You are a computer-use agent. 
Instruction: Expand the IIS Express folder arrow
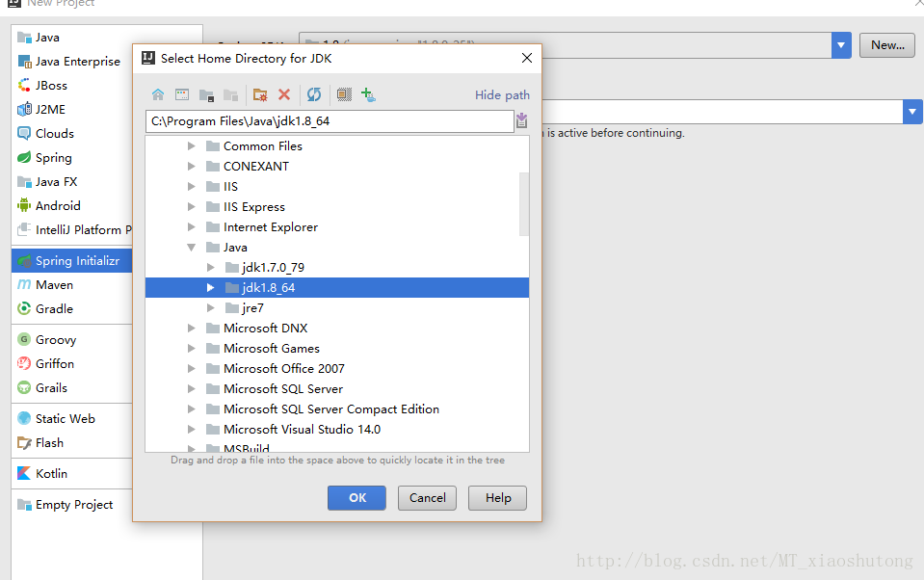[x=191, y=207]
